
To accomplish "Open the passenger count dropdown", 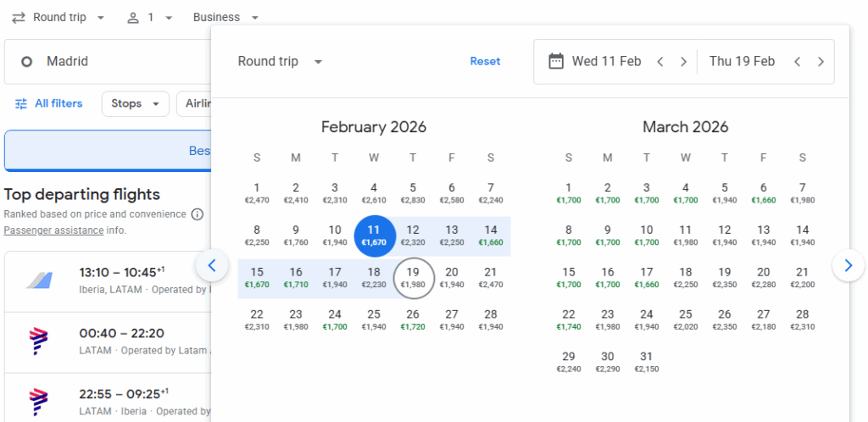I will click(149, 17).
